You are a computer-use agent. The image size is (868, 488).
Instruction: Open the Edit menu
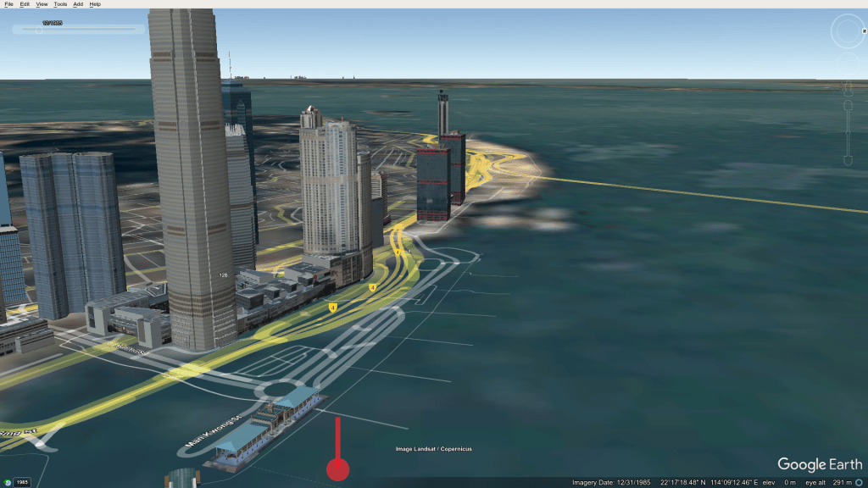point(25,4)
